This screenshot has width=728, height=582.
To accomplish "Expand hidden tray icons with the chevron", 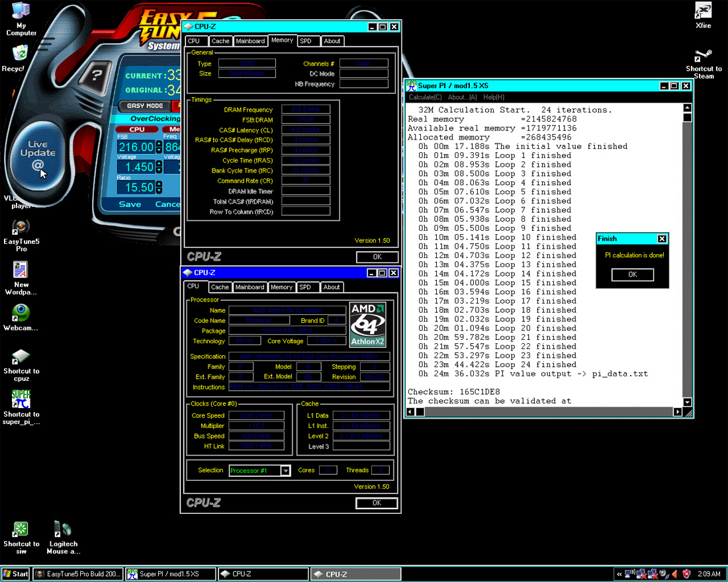I will point(619,574).
